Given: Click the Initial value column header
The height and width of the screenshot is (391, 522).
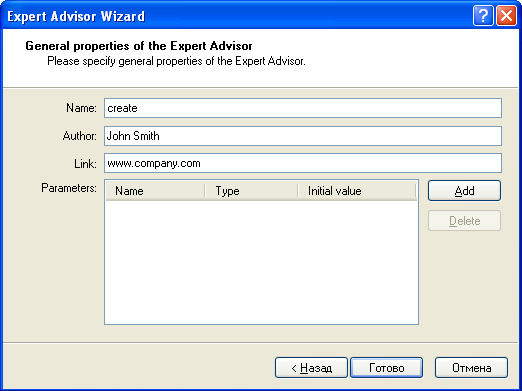Looking at the screenshot, I should click(357, 191).
